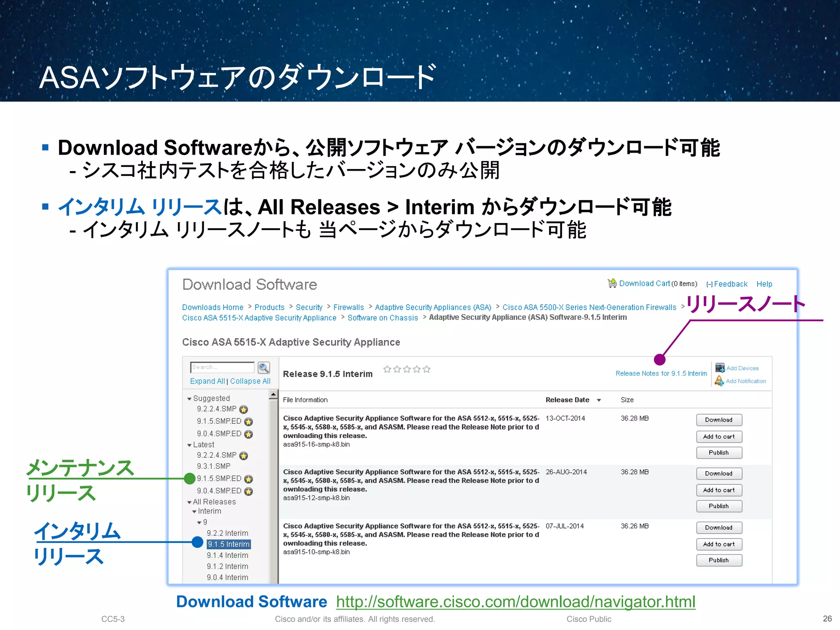This screenshot has height=630, width=840.
Task: Collapse the Suggested tree section
Action: point(189,399)
